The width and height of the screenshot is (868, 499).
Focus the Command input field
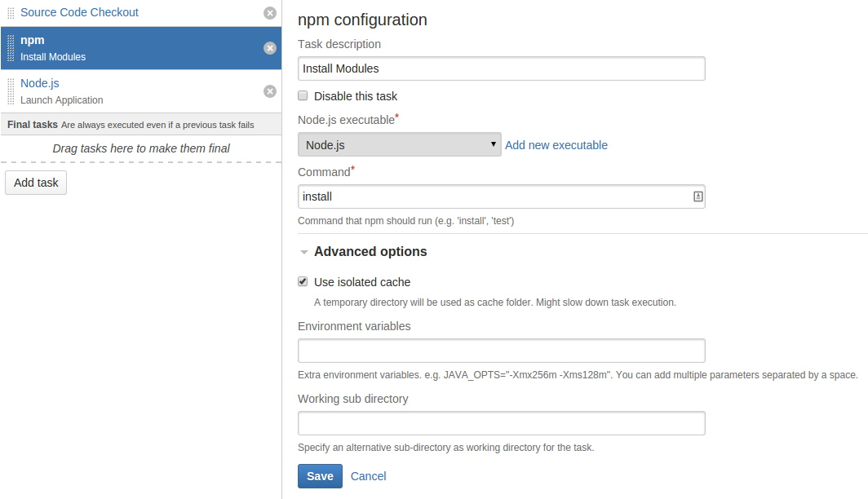point(502,197)
